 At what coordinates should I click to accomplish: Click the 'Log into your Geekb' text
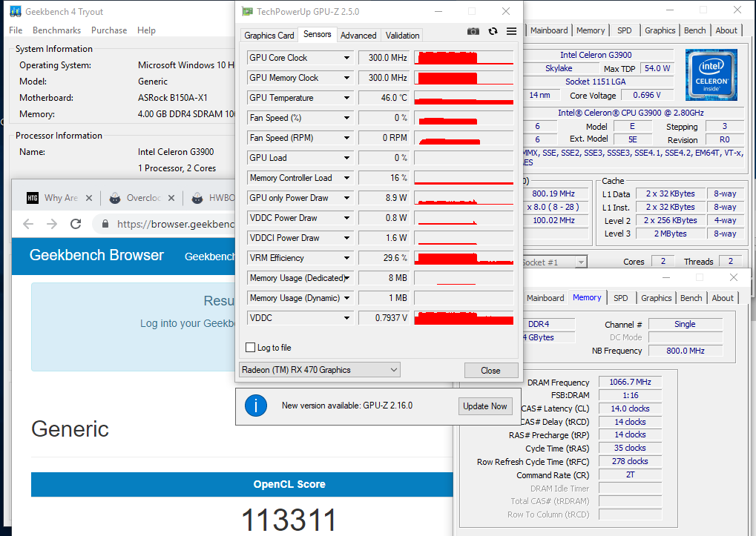point(188,323)
